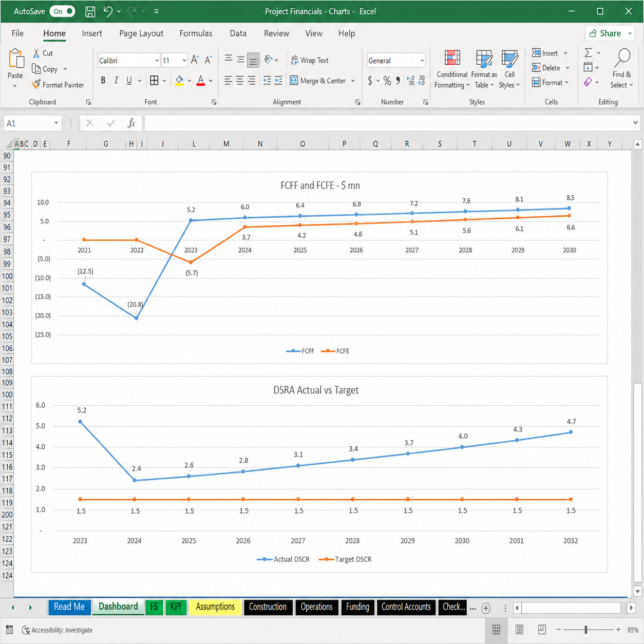The width and height of the screenshot is (644, 644).
Task: Open the font name Calibri dropdown
Action: [x=157, y=61]
